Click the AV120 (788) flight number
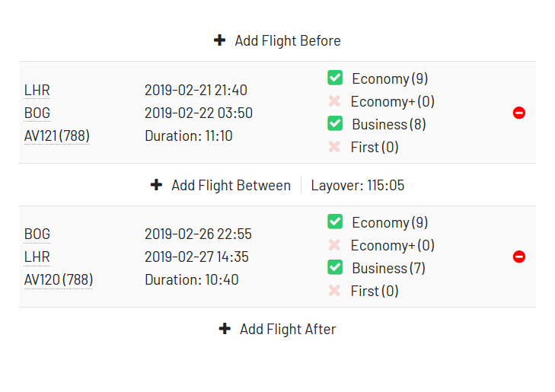Viewport: 555px width, 392px height. pyautogui.click(x=59, y=280)
